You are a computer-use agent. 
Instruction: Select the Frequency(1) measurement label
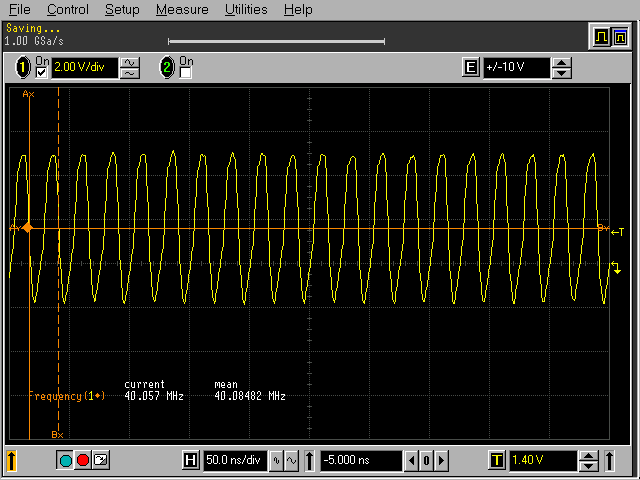(x=67, y=396)
